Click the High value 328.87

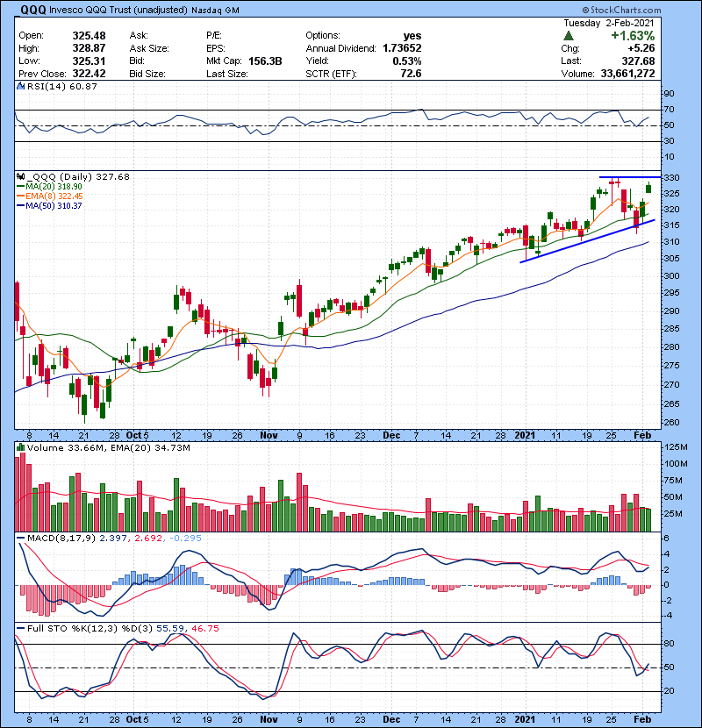pyautogui.click(x=89, y=48)
